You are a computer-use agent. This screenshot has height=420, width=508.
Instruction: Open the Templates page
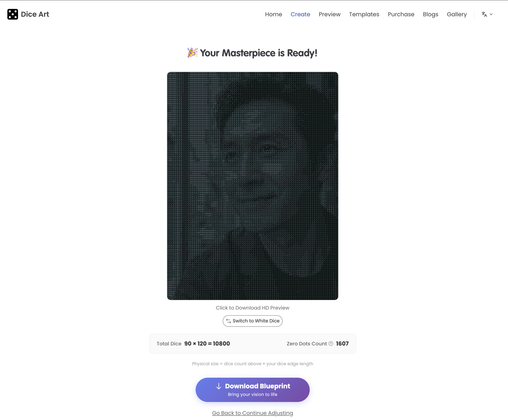pyautogui.click(x=364, y=14)
